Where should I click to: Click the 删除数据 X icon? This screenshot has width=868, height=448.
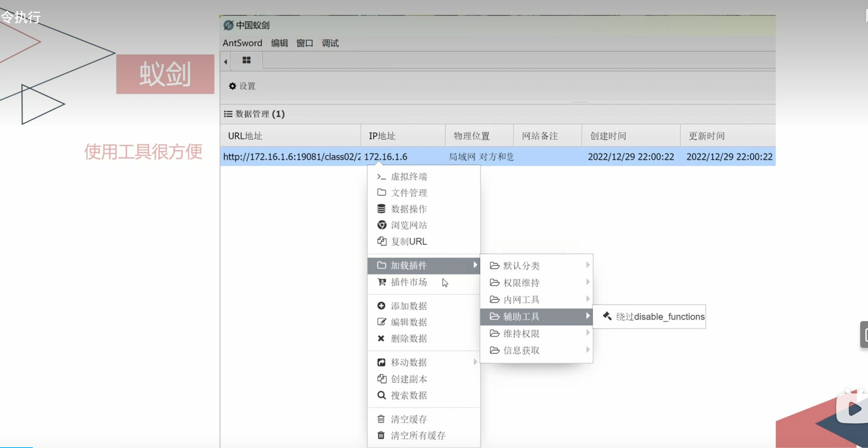(381, 338)
